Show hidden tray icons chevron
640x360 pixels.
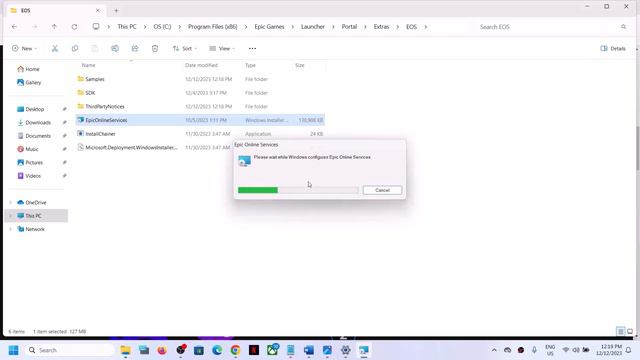click(x=494, y=350)
